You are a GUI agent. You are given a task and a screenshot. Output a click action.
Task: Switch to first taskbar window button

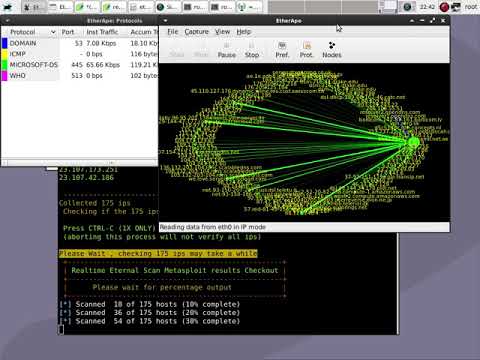pyautogui.click(x=33, y=7)
